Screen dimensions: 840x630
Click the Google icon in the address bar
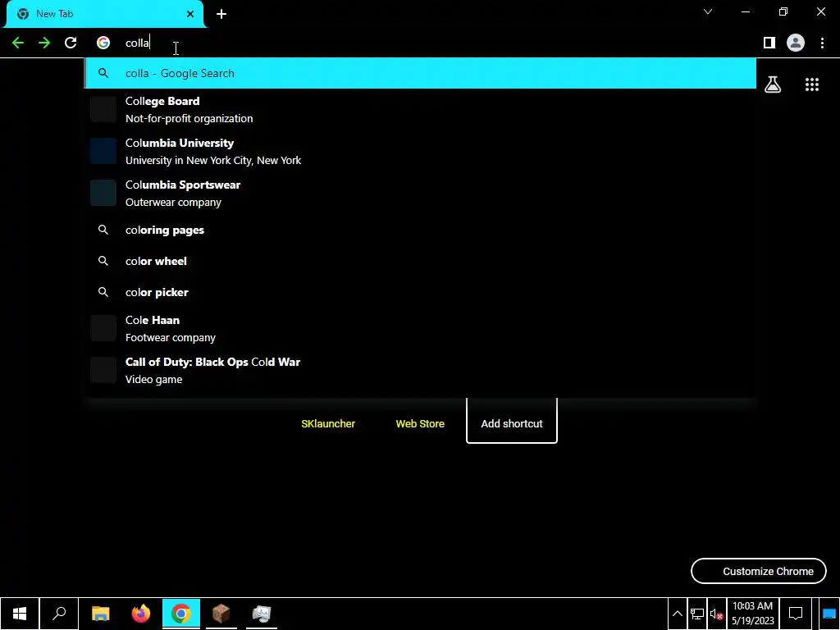tap(103, 43)
